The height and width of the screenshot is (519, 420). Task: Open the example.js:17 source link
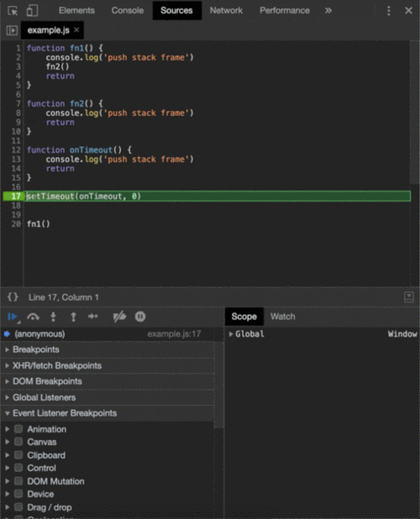click(x=174, y=334)
